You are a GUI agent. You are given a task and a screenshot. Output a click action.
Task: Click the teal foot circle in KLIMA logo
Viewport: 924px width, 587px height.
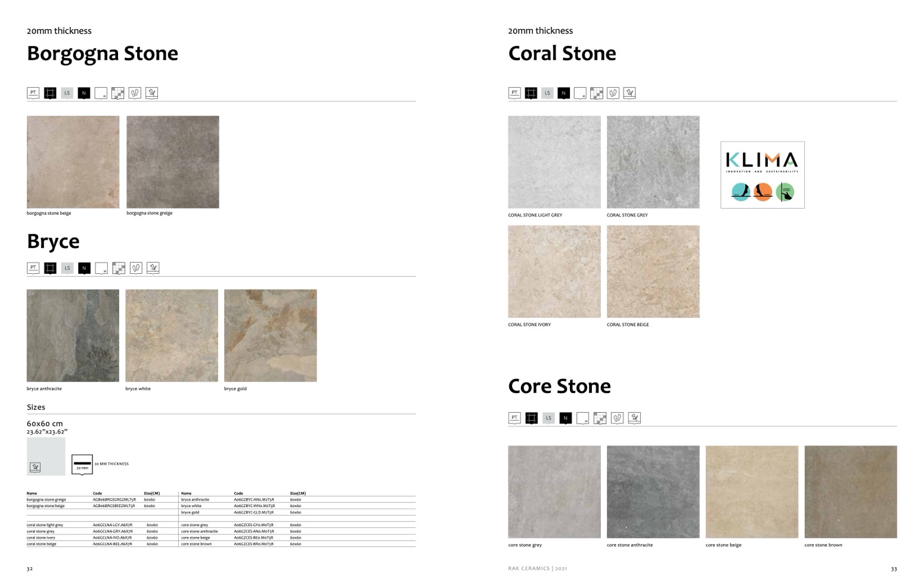click(x=740, y=192)
